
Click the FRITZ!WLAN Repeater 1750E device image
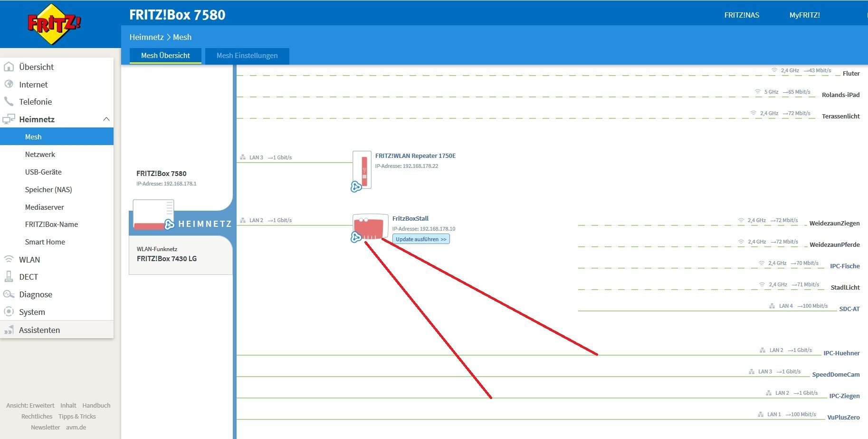tap(362, 170)
